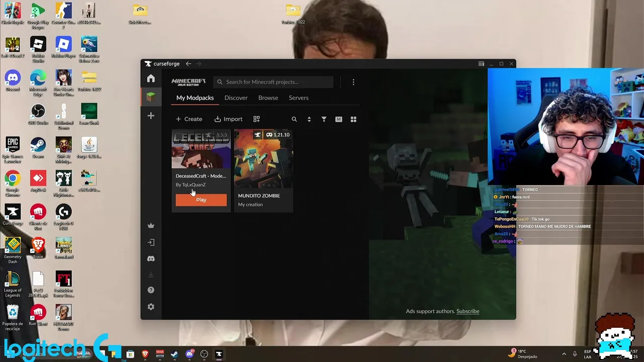Select the Logitech G HUB desktop shortcut
Image resolution: width=644 pixels, height=362 pixels.
[63, 217]
